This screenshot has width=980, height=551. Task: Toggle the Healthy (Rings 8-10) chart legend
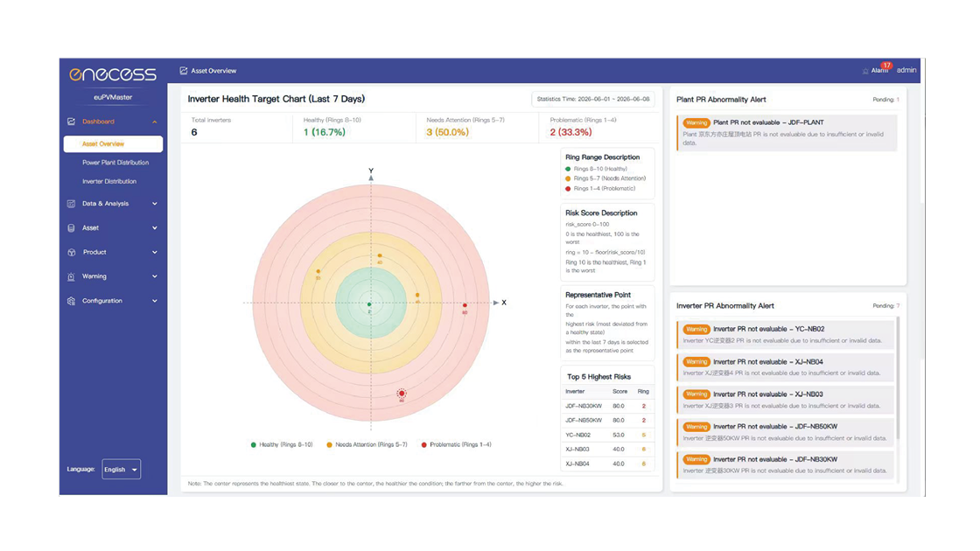pyautogui.click(x=281, y=445)
